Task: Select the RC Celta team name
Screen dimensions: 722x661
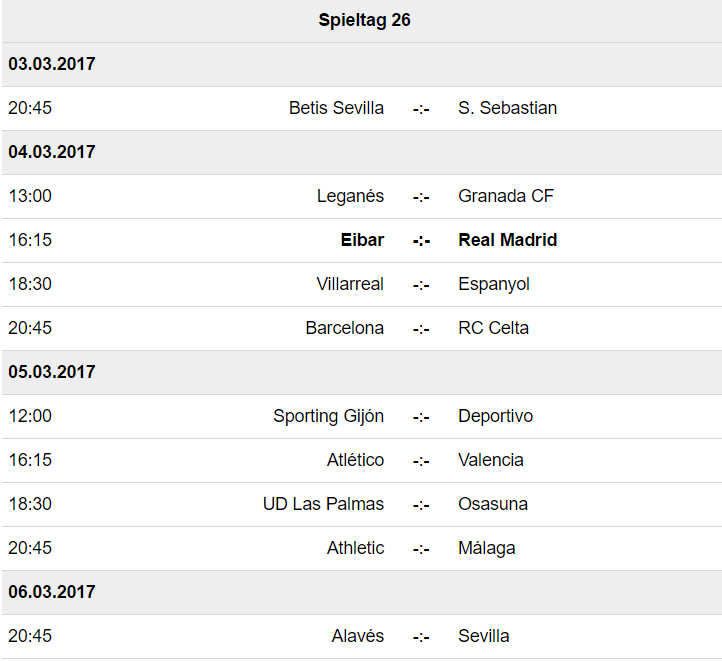Action: [x=493, y=328]
